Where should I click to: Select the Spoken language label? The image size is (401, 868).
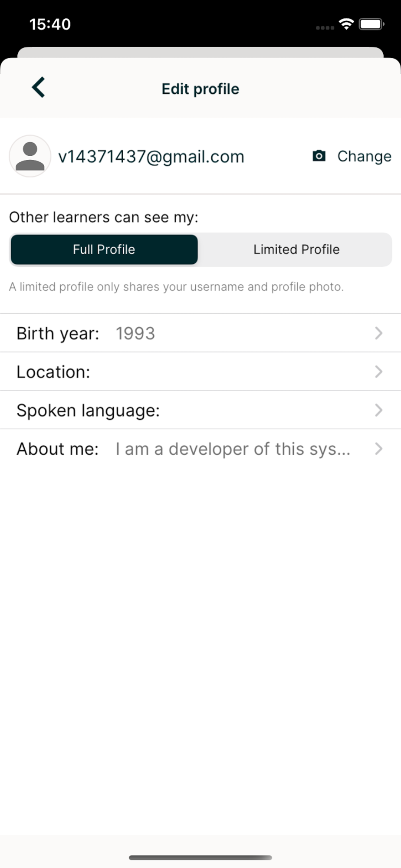pos(88,411)
